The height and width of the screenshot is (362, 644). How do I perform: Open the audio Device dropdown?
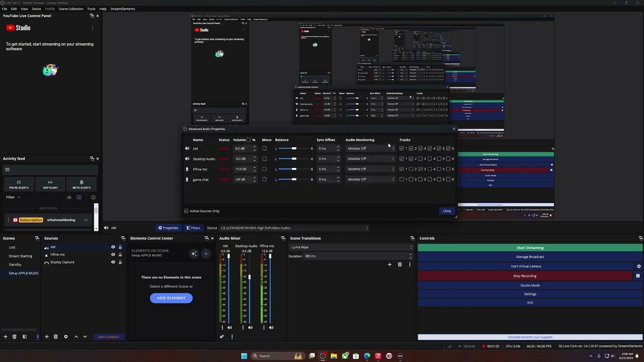[x=294, y=228]
